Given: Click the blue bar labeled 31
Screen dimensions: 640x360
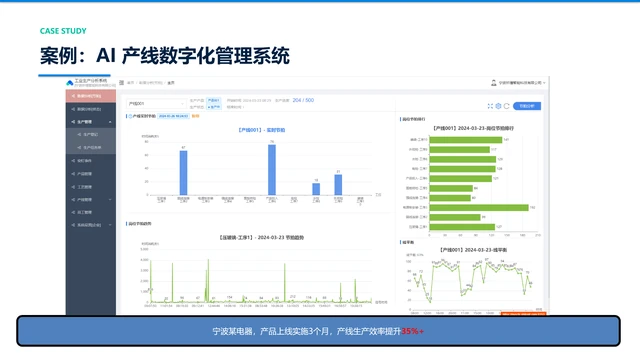Looking at the screenshot, I should click(x=338, y=185).
